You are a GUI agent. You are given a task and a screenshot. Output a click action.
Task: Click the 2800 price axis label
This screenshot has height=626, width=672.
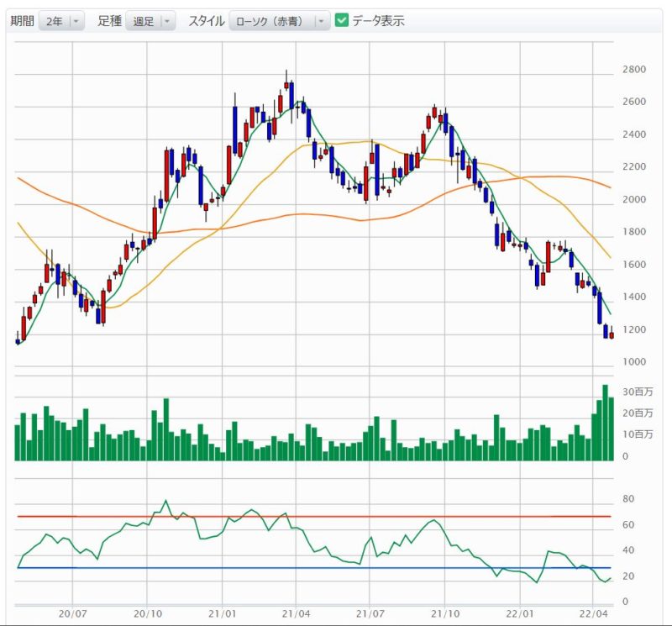point(634,70)
